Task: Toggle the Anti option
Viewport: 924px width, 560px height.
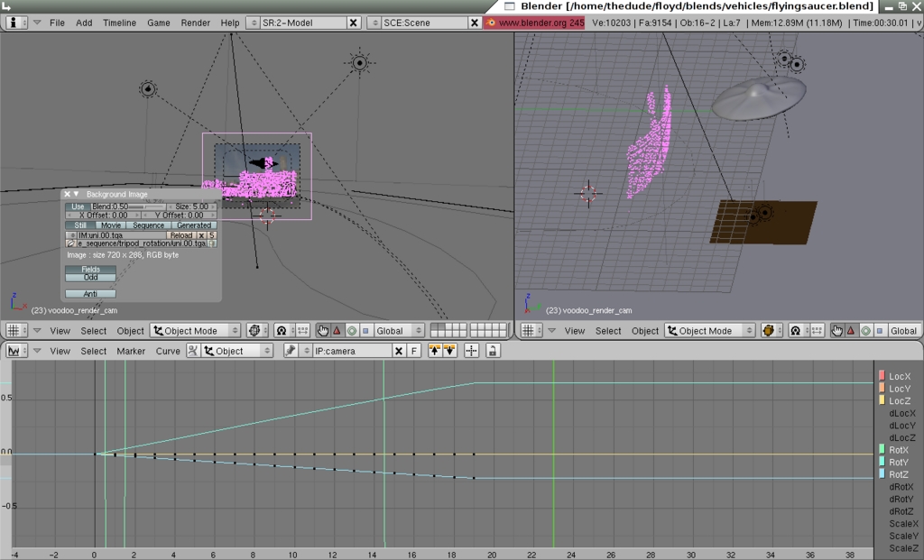Action: (90, 293)
